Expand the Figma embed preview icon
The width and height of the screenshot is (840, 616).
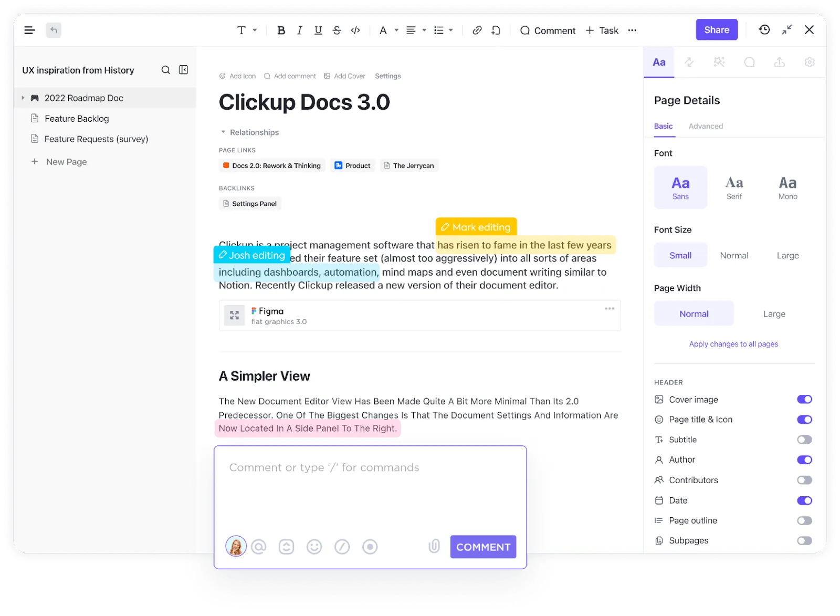[x=234, y=316]
